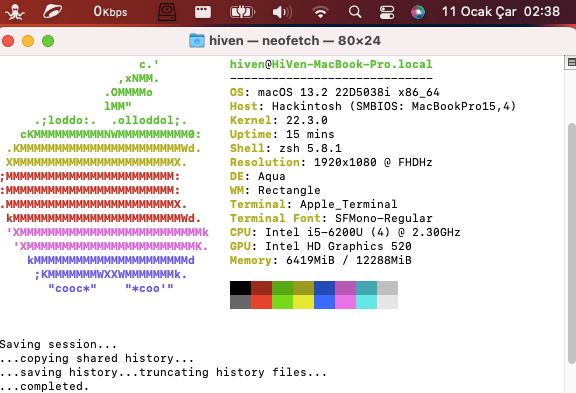Open Spotlight search magnifier

355,12
